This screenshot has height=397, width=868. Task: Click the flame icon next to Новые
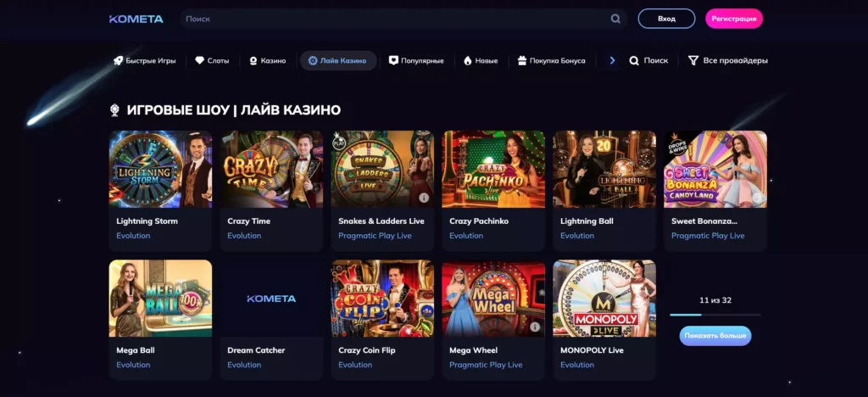[467, 61]
